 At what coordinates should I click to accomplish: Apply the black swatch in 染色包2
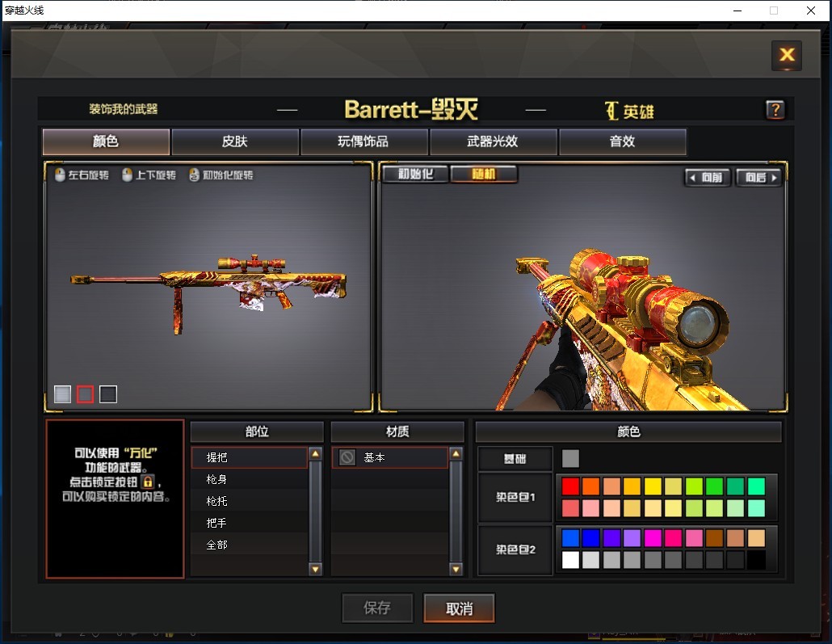756,560
